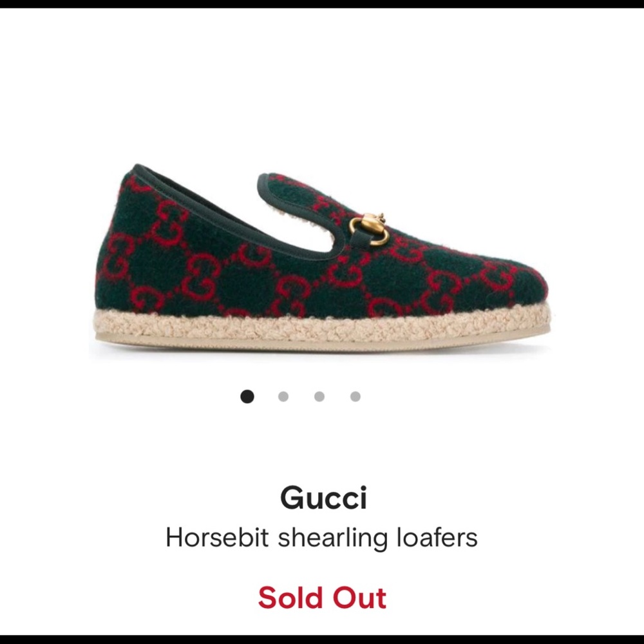Image resolution: width=644 pixels, height=644 pixels.
Task: Click the Sold Out button
Action: pyautogui.click(x=322, y=598)
